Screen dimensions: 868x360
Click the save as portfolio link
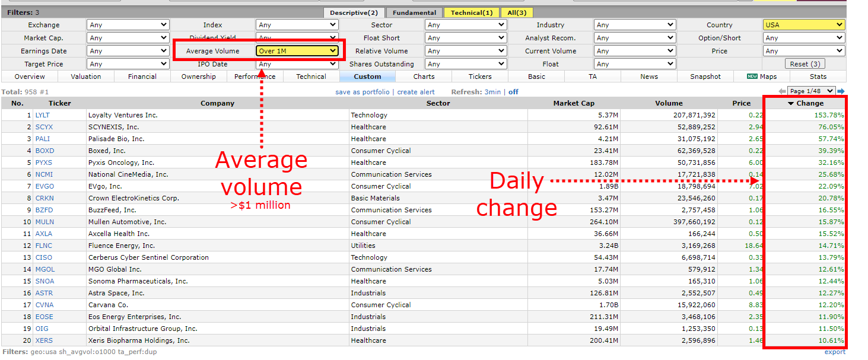(363, 92)
